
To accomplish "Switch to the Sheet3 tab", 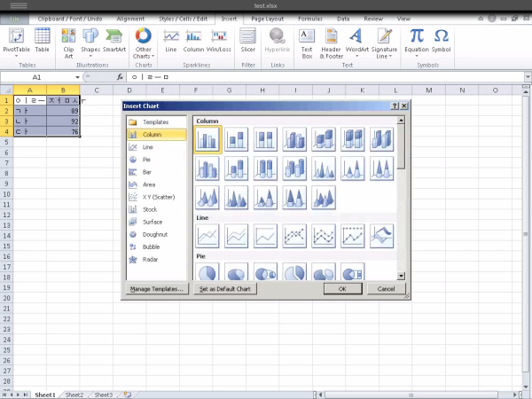I will coord(104,395).
